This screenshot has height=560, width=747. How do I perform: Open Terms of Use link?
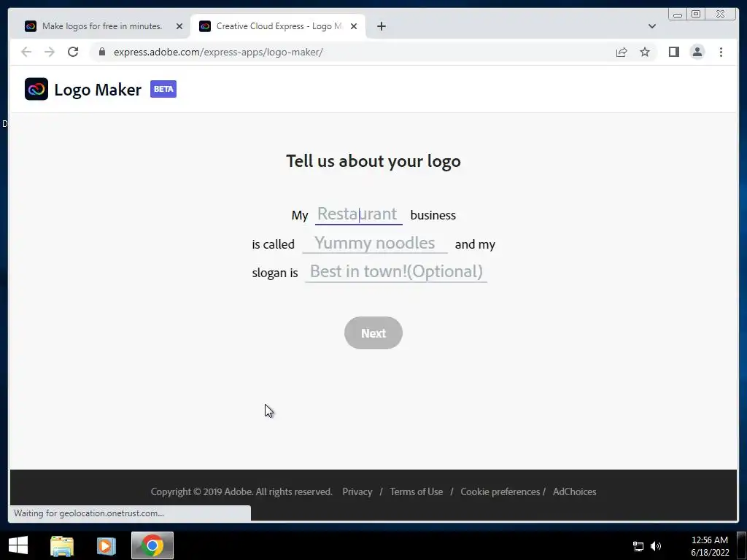417,491
